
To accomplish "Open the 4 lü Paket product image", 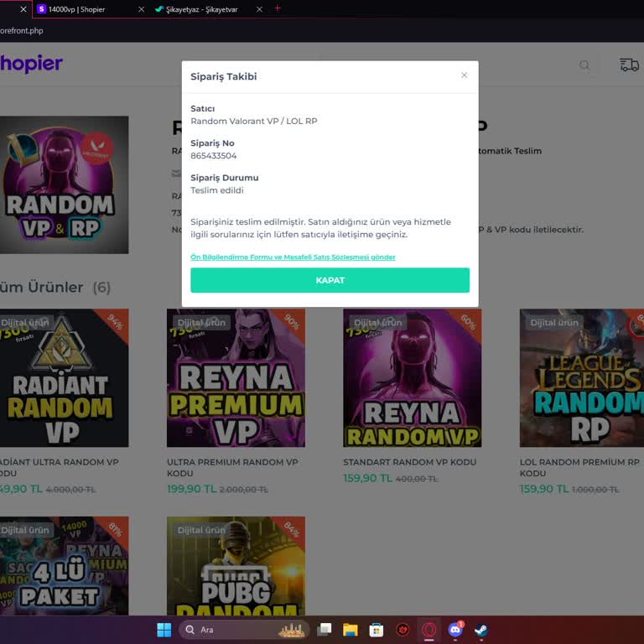I will (x=64, y=566).
